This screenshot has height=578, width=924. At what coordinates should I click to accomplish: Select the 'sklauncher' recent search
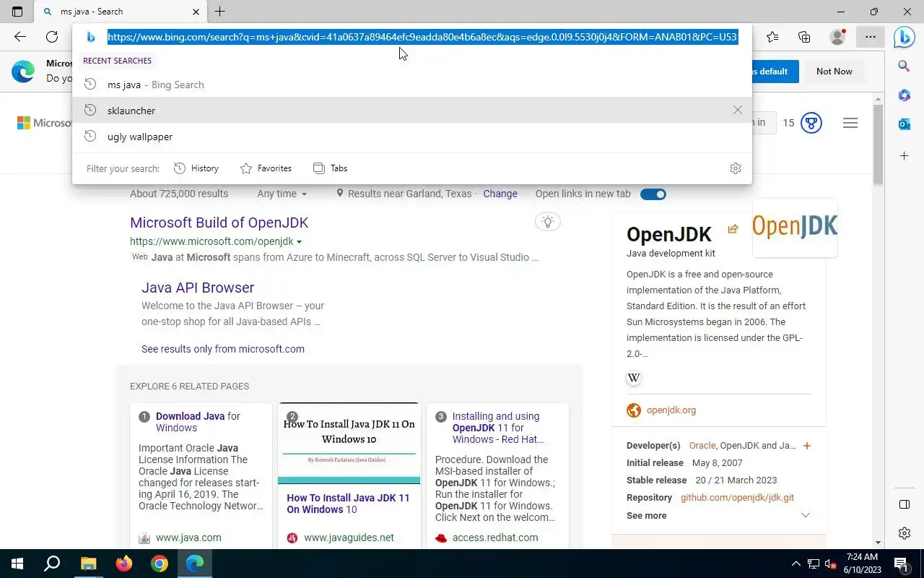click(411, 111)
